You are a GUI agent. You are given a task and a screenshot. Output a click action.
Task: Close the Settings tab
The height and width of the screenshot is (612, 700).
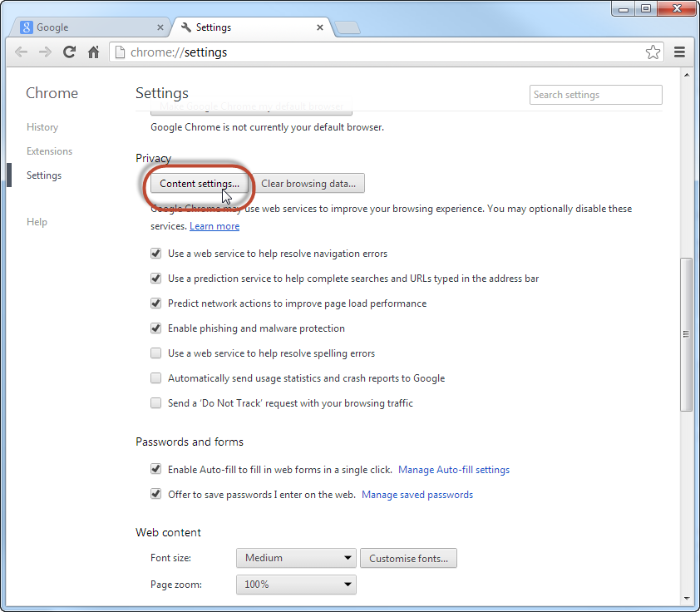click(x=319, y=27)
